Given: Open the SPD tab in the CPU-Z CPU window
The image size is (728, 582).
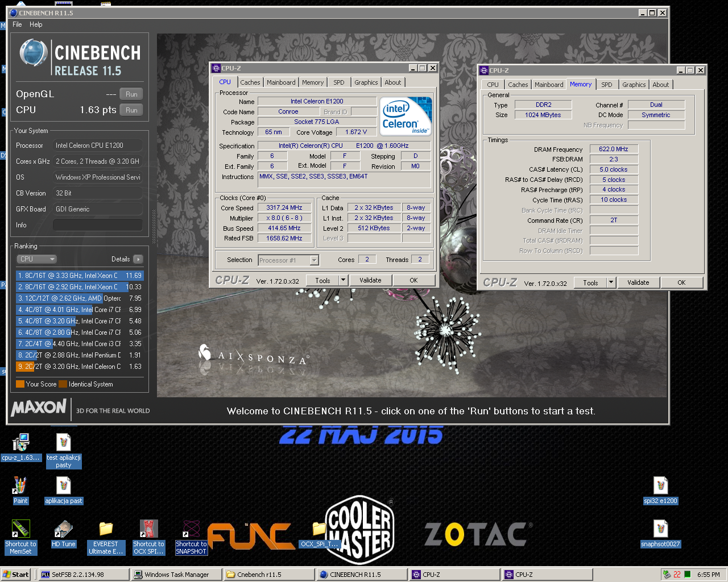Looking at the screenshot, I should pos(339,82).
